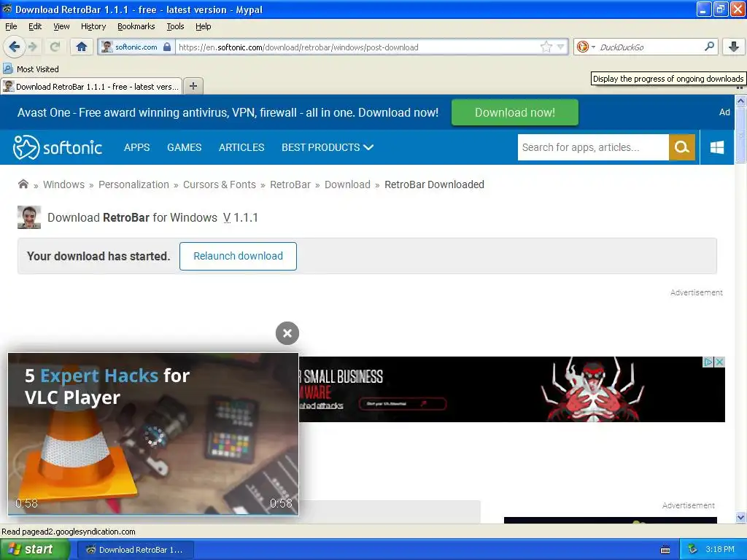This screenshot has width=747, height=560.
Task: Click the breadcrumb home icon
Action: click(23, 184)
